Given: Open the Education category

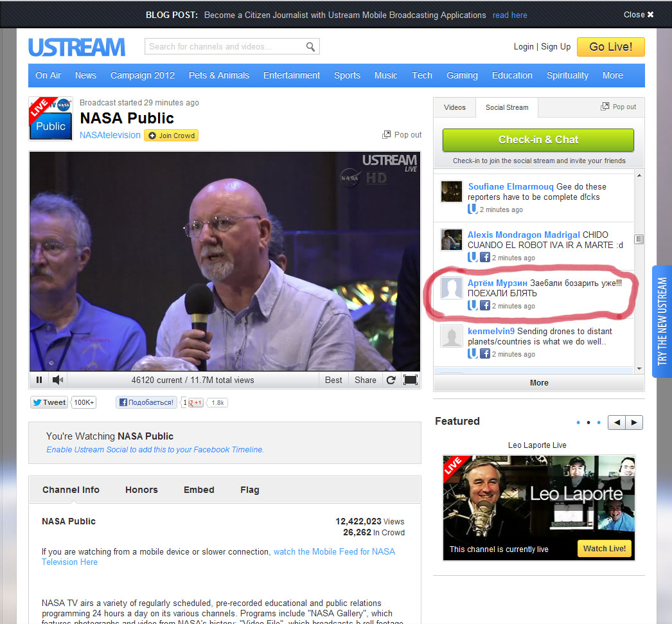Looking at the screenshot, I should point(512,75).
